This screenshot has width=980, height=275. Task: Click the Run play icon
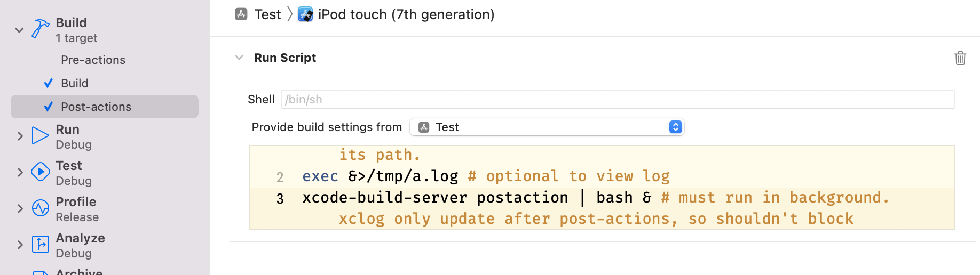[40, 136]
